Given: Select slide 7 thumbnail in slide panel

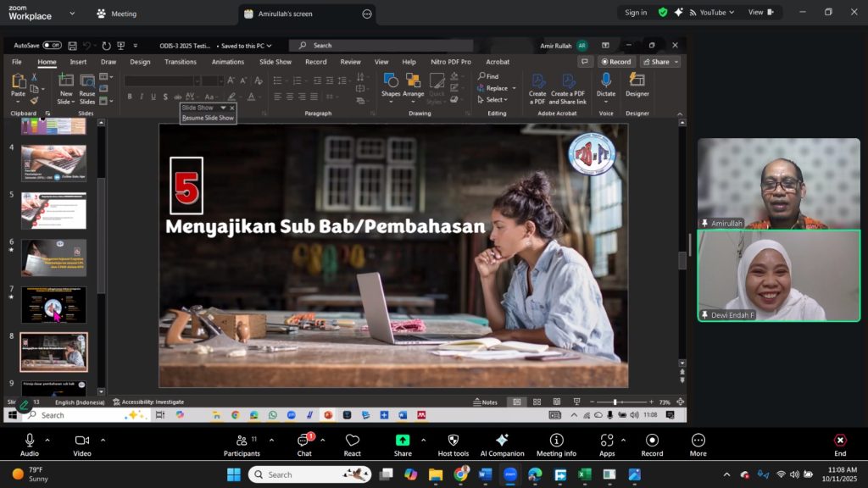Looking at the screenshot, I should pos(53,305).
